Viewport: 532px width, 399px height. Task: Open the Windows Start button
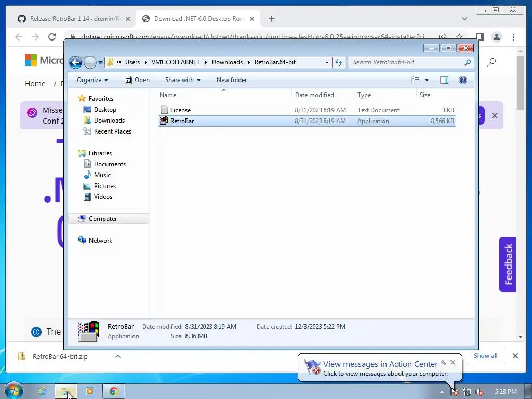pos(13,391)
